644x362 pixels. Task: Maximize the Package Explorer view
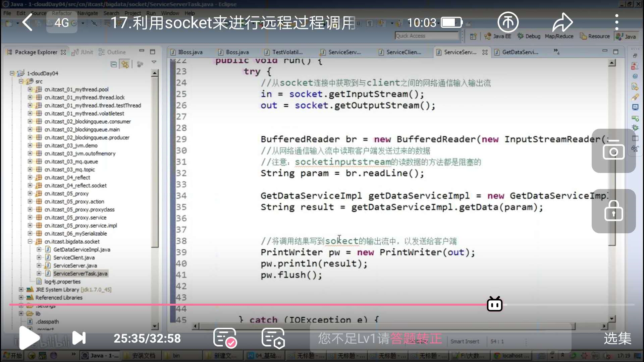pos(153,52)
